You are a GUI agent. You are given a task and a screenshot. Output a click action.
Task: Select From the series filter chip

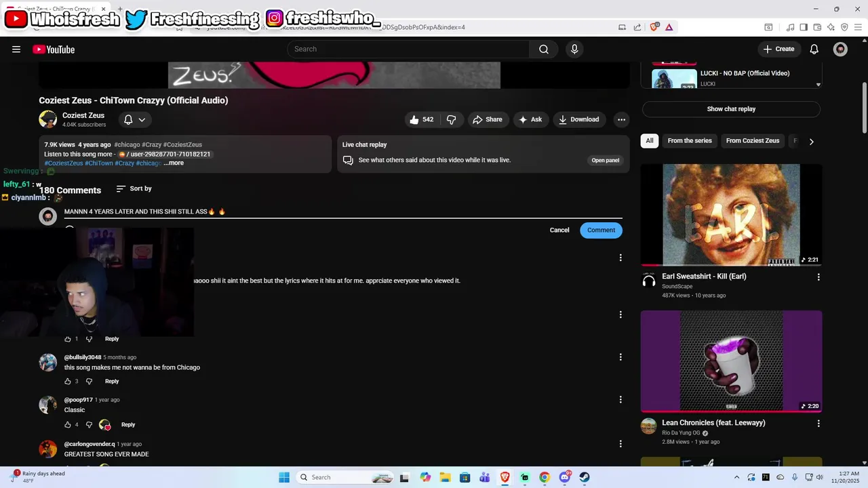tap(690, 141)
